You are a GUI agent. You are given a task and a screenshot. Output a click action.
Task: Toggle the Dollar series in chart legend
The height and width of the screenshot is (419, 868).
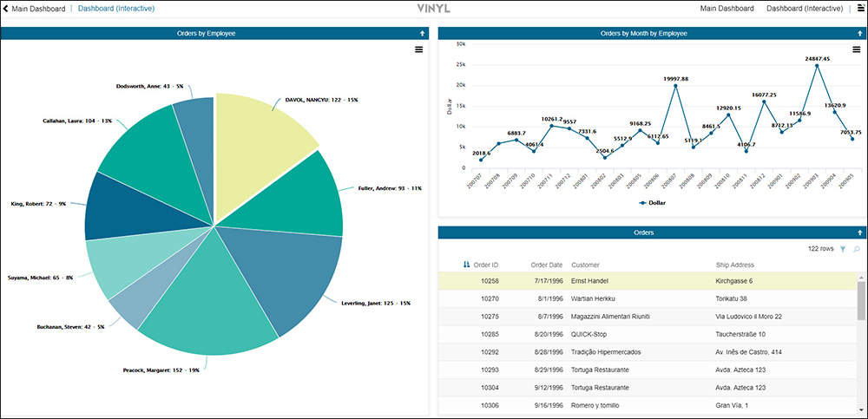[651, 202]
